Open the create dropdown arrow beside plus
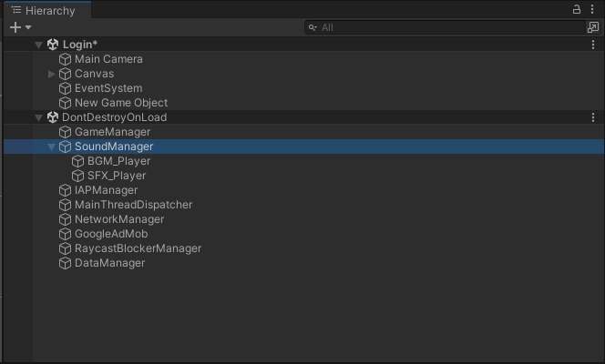Image resolution: width=605 pixels, height=364 pixels. tap(28, 27)
